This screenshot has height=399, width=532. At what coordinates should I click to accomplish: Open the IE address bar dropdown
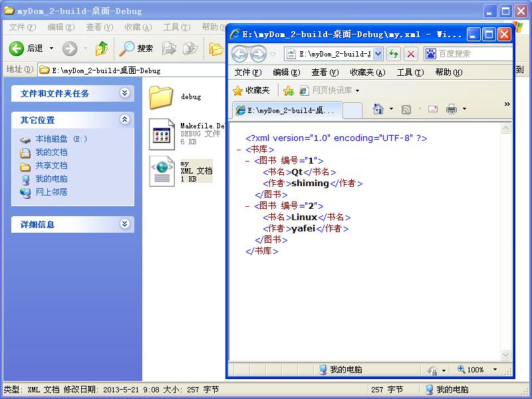378,54
